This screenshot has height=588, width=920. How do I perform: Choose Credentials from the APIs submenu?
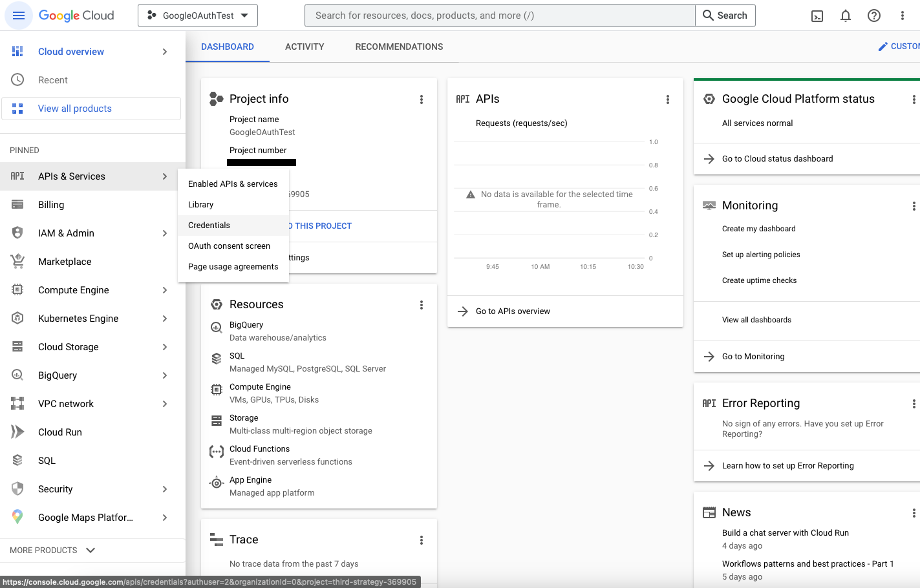click(x=233, y=226)
